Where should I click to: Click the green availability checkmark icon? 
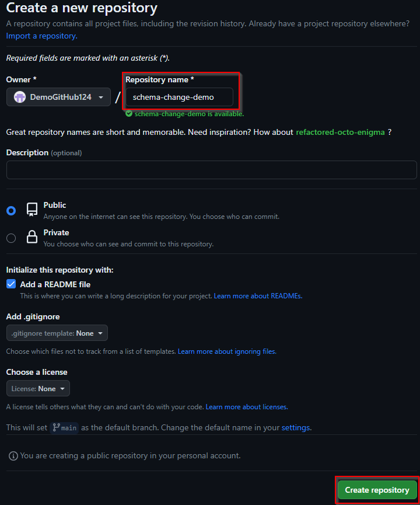[129, 113]
